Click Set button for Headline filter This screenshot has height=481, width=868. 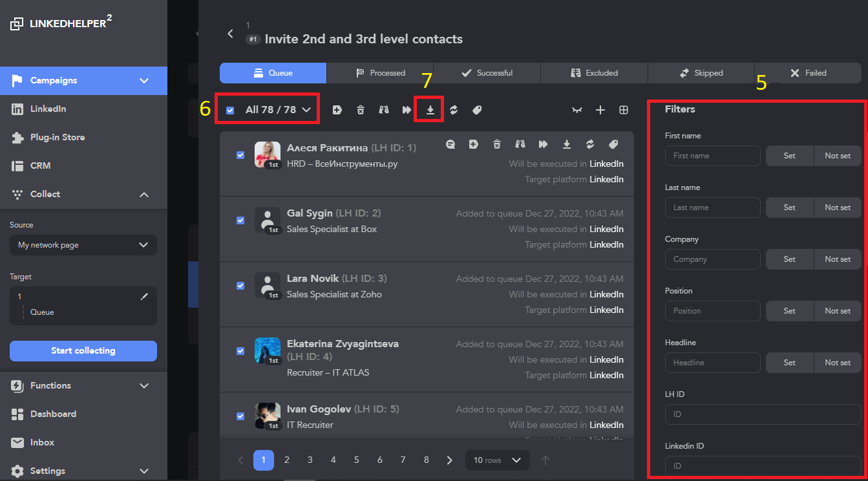pos(790,363)
